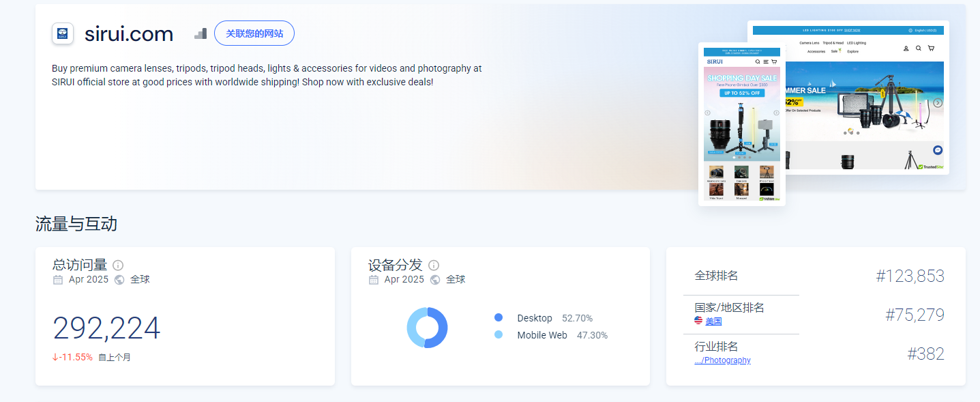The image size is (980, 402).
Task: Click the 关联您的网站 button
Action: [x=254, y=33]
